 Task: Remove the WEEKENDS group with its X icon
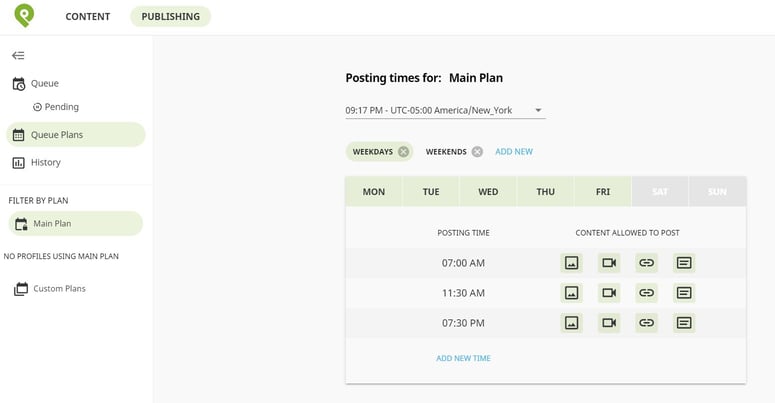pyautogui.click(x=477, y=152)
